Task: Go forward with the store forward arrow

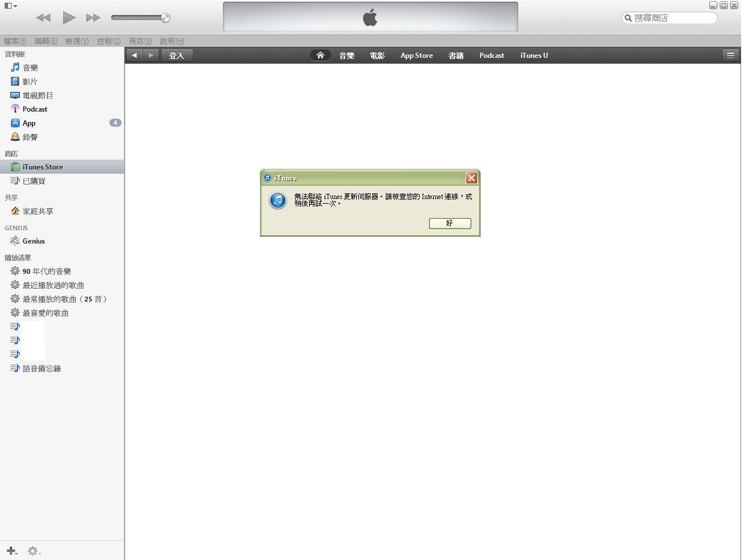Action: pos(151,56)
